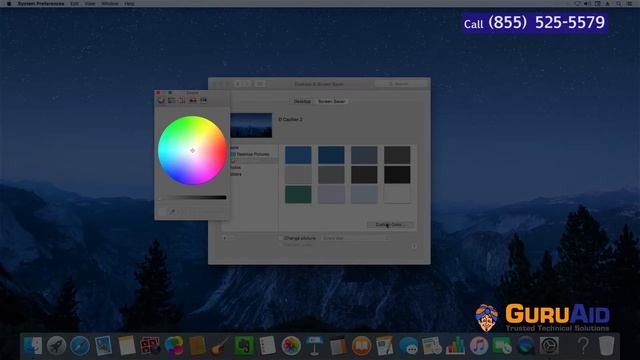This screenshot has width=640, height=360.
Task: Switch to the Screen Saver tab
Action: coord(331,101)
